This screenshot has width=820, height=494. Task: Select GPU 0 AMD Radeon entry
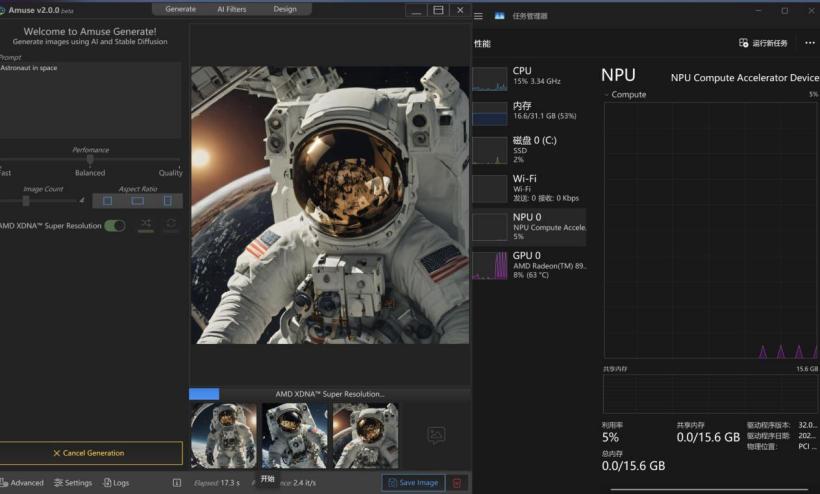(x=529, y=266)
